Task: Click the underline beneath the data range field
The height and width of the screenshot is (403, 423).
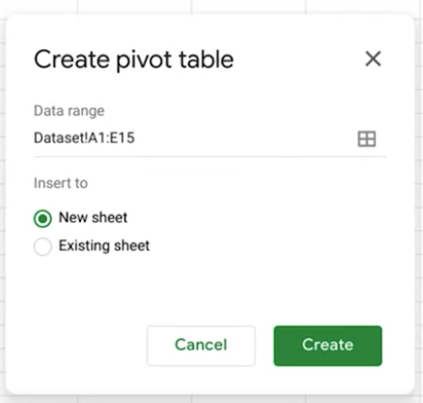Action: click(210, 156)
